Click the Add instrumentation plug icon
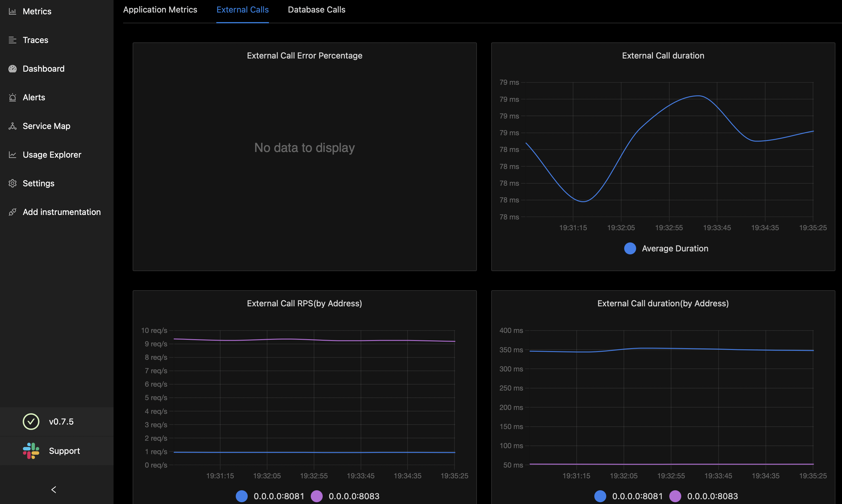This screenshot has height=504, width=842. coord(13,212)
